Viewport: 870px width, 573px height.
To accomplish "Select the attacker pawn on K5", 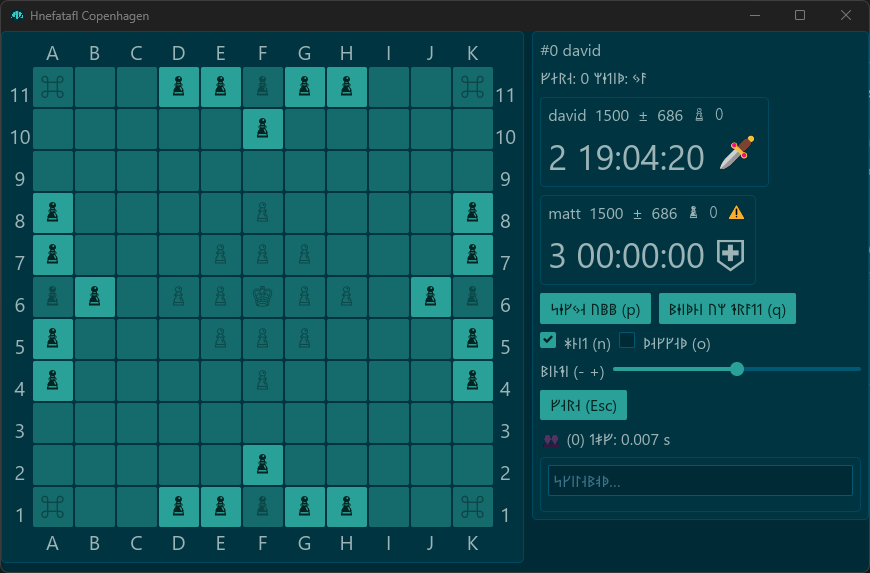I will click(473, 339).
